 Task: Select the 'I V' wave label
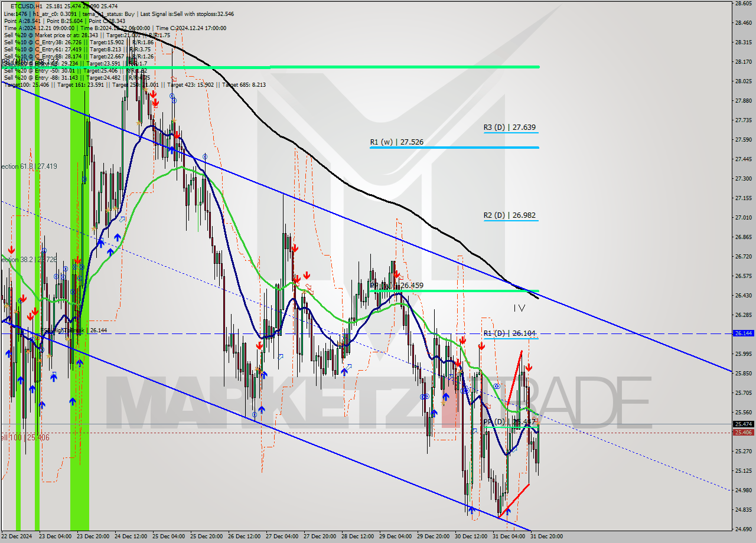(519, 308)
